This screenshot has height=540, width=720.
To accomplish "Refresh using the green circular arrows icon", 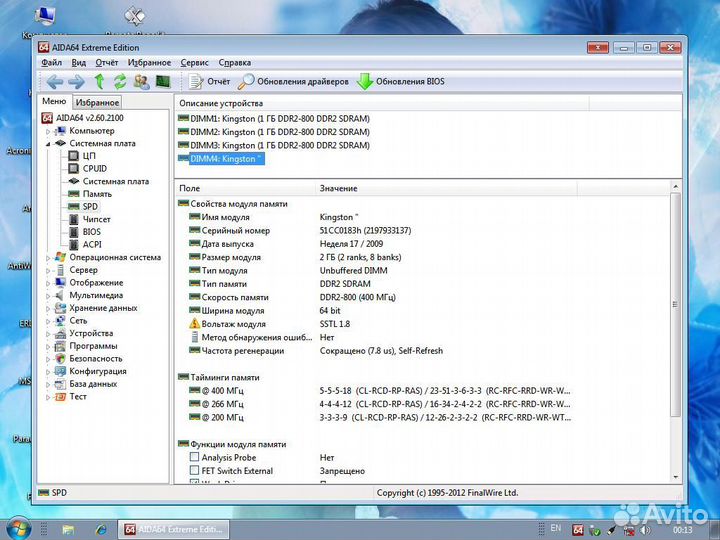I will click(120, 82).
